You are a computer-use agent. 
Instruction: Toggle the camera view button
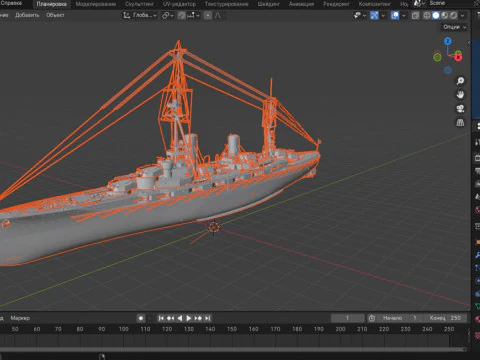460,109
